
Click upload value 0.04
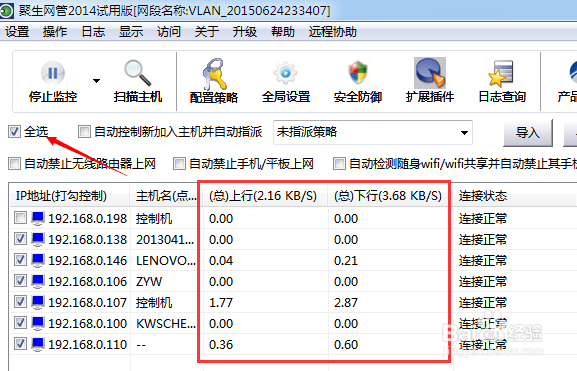point(221,261)
